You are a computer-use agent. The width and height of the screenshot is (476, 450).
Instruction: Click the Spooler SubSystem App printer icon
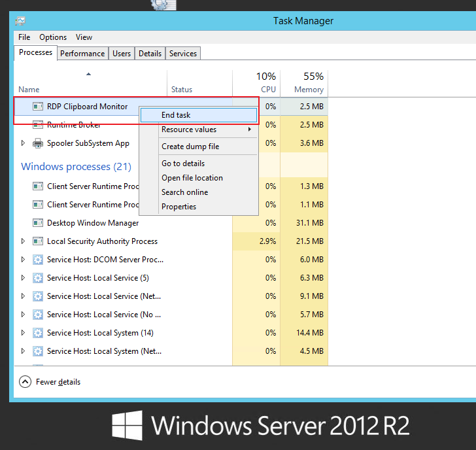(x=38, y=143)
